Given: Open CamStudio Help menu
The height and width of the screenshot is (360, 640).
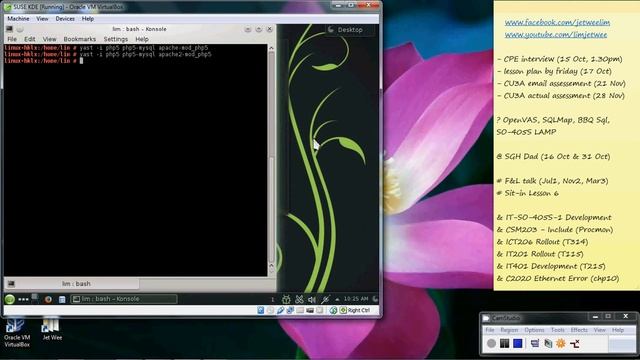Looking at the screenshot, I should click(618, 330).
